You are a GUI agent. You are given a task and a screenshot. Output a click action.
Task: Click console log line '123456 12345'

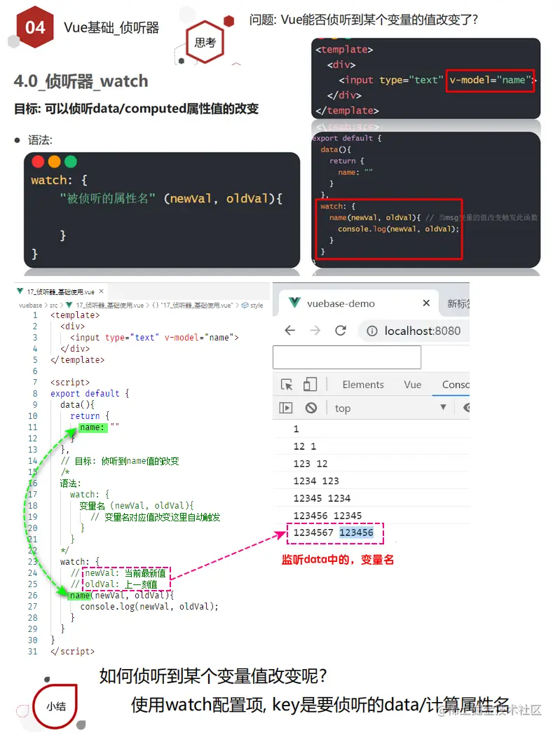(327, 516)
